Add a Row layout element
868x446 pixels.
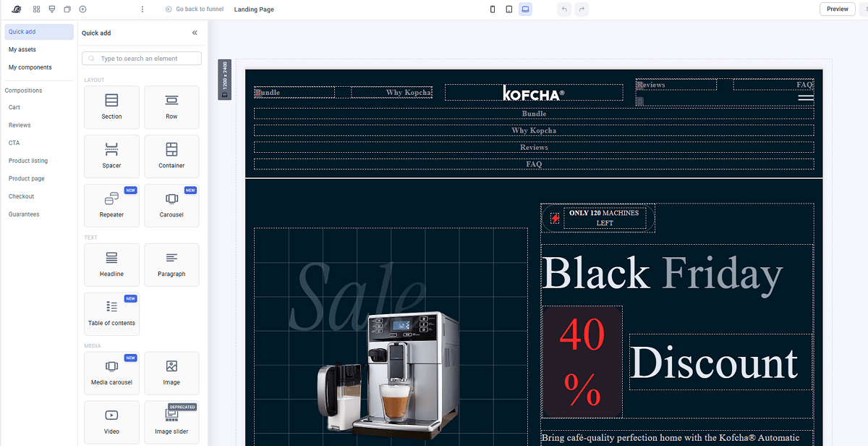(x=171, y=107)
